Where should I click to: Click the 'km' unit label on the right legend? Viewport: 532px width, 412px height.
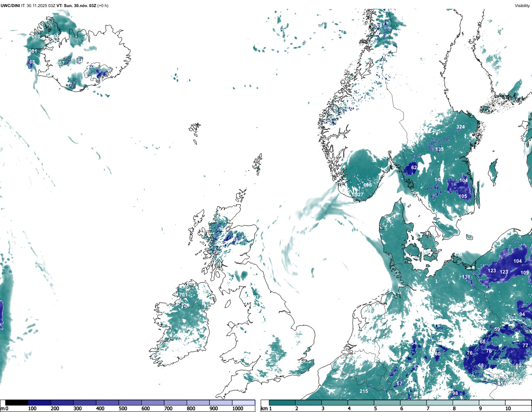(x=264, y=409)
